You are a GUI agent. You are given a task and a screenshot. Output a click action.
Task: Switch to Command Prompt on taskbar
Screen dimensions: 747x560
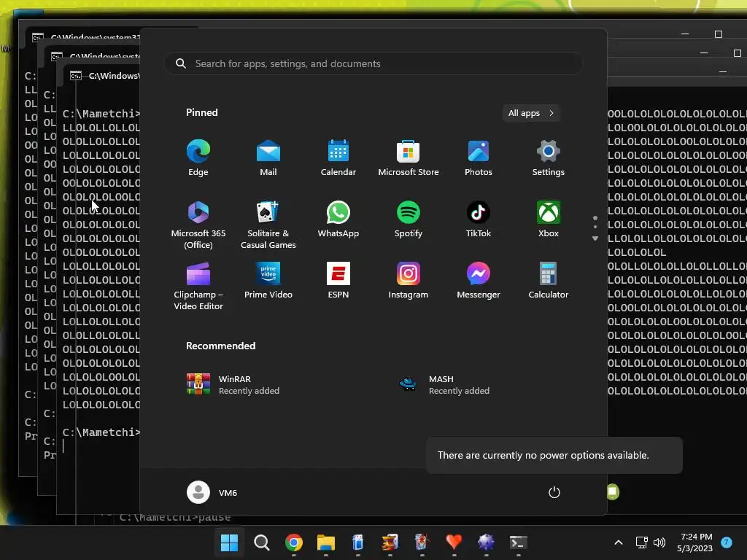tap(518, 542)
